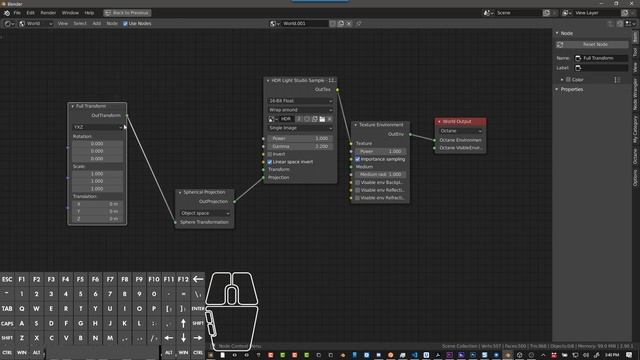The height and width of the screenshot is (360, 640).
Task: Open the File menu
Action: [x=17, y=13]
